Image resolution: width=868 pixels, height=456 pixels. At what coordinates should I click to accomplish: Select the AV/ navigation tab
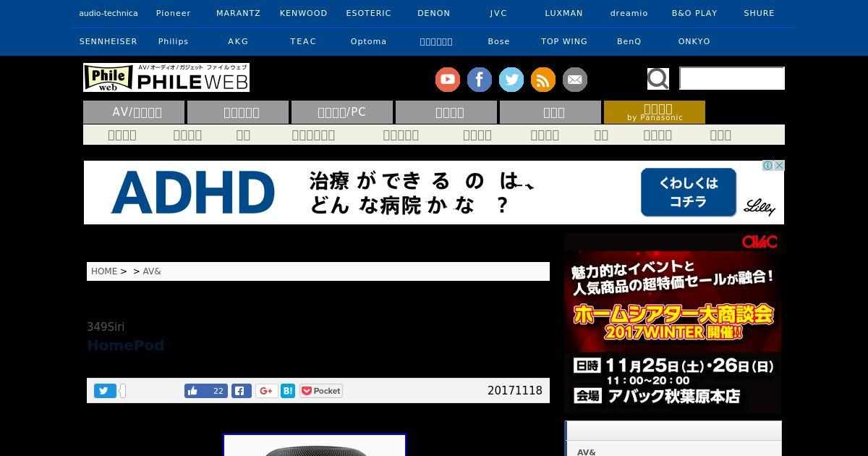coord(134,112)
